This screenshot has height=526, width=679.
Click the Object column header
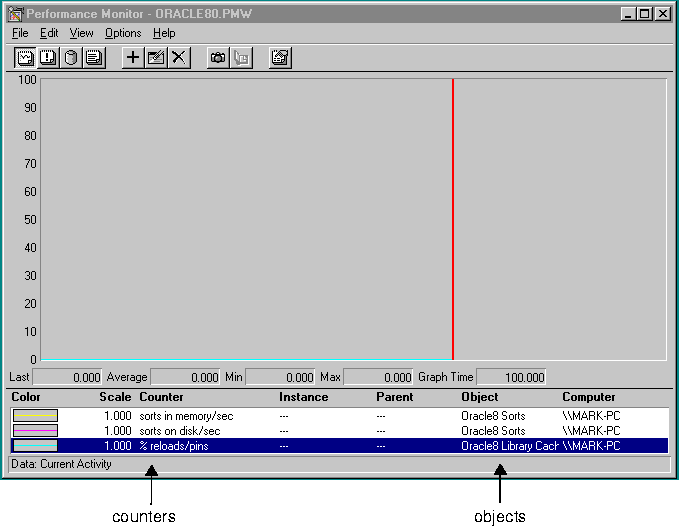(479, 397)
